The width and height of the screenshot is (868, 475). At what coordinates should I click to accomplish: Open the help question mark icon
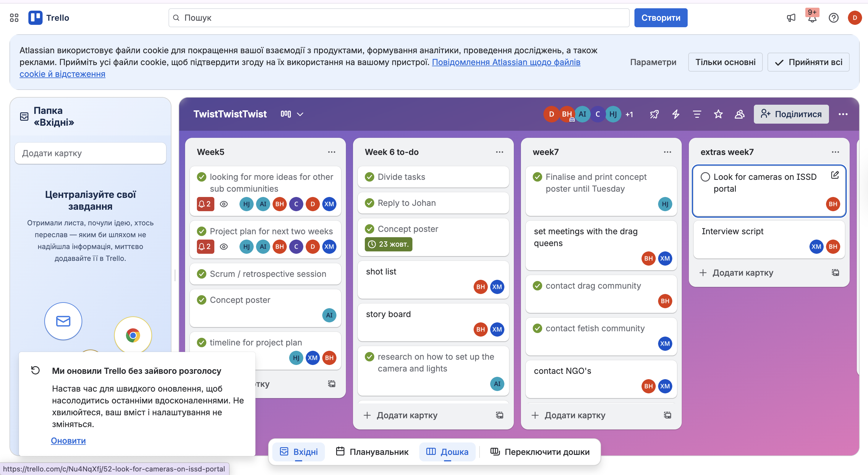[833, 18]
